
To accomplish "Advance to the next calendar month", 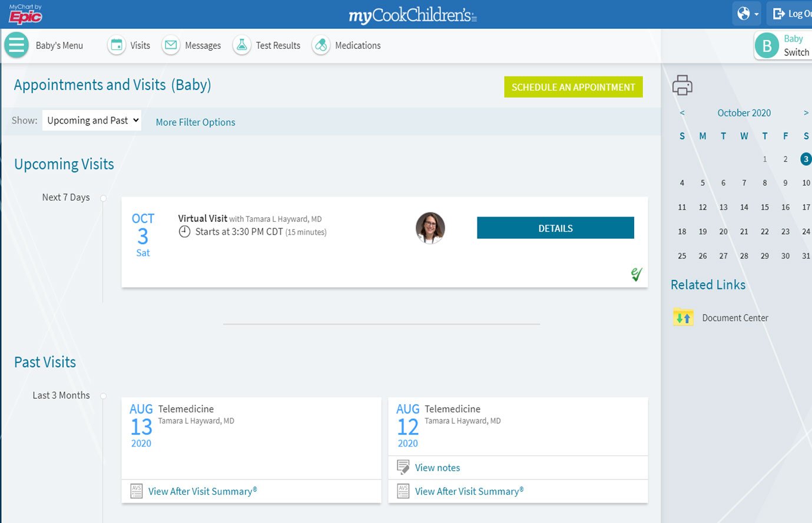I will click(806, 113).
